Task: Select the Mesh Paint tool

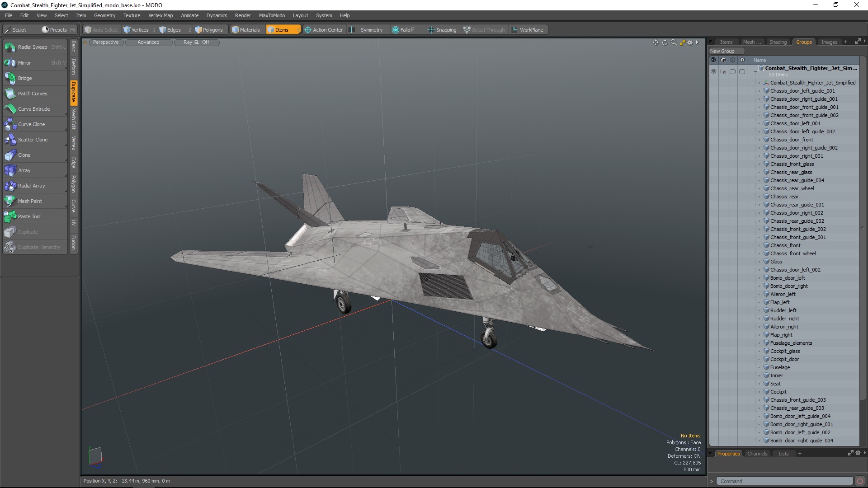Action: point(30,201)
